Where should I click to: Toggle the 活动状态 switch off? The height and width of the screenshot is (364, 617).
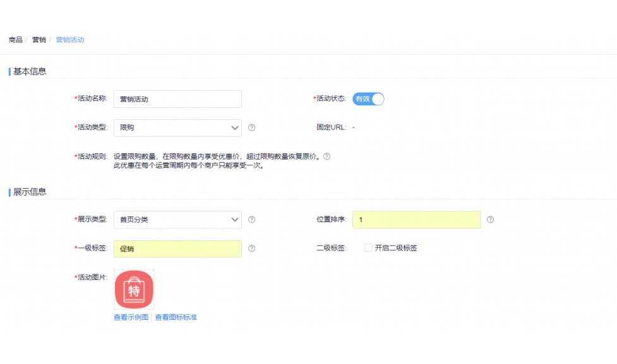[369, 99]
